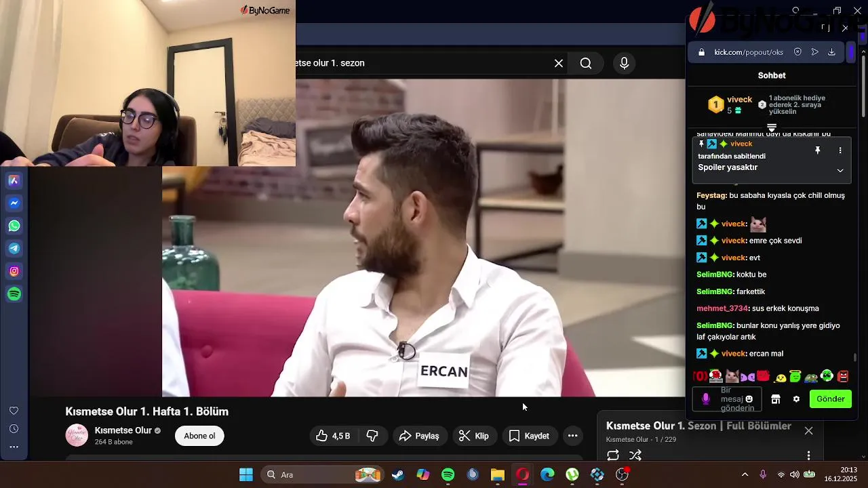Insert the green alien headphone emote
Image resolution: width=868 pixels, height=488 pixels.
[827, 375]
